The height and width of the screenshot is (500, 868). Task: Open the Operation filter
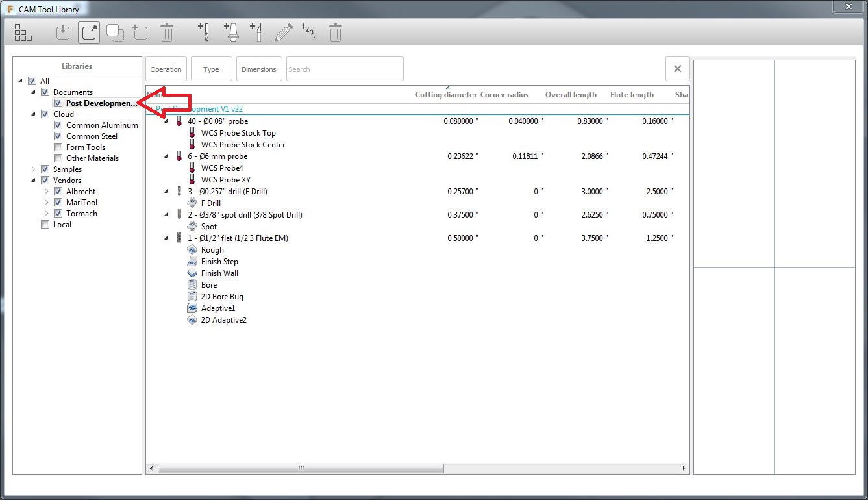(x=166, y=69)
